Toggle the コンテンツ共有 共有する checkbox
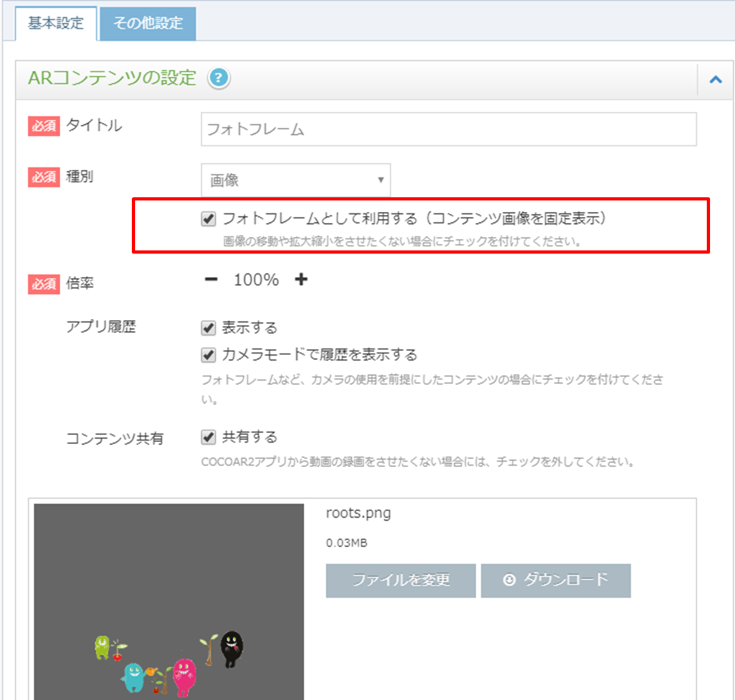 pyautogui.click(x=209, y=437)
